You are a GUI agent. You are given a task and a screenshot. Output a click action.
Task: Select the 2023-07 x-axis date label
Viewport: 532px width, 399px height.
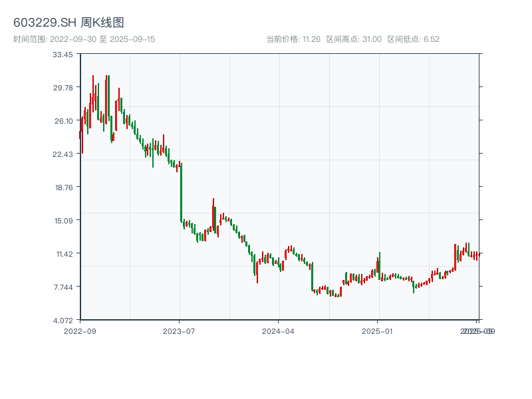pyautogui.click(x=180, y=331)
